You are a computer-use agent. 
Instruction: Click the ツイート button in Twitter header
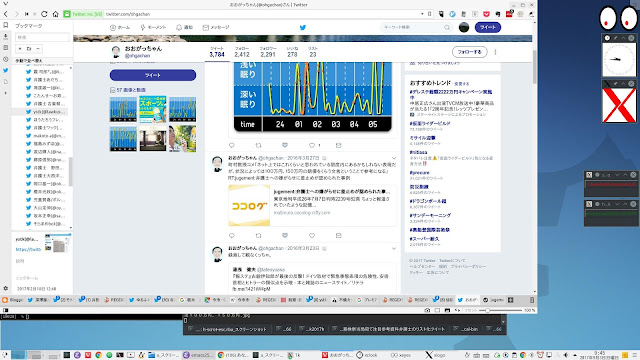[488, 27]
